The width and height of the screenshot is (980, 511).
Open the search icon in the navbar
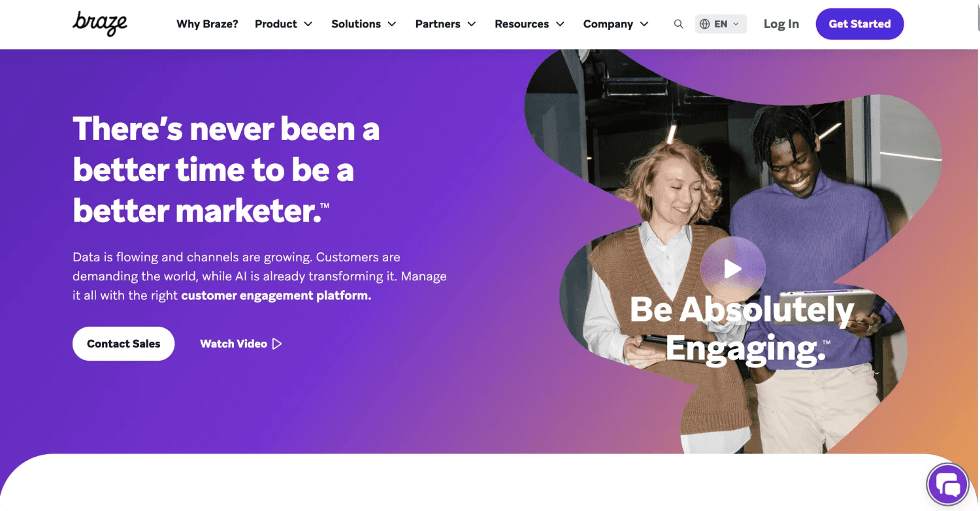pyautogui.click(x=678, y=24)
